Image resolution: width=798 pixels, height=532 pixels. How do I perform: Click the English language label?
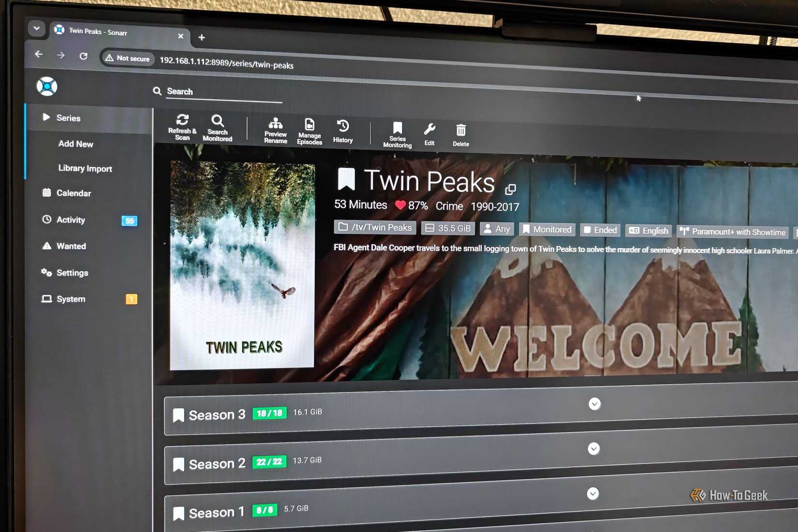(x=649, y=231)
